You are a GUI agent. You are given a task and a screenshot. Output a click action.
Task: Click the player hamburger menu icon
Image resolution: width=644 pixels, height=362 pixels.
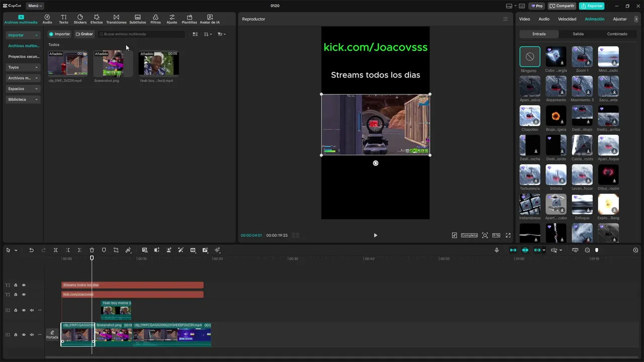tap(506, 19)
